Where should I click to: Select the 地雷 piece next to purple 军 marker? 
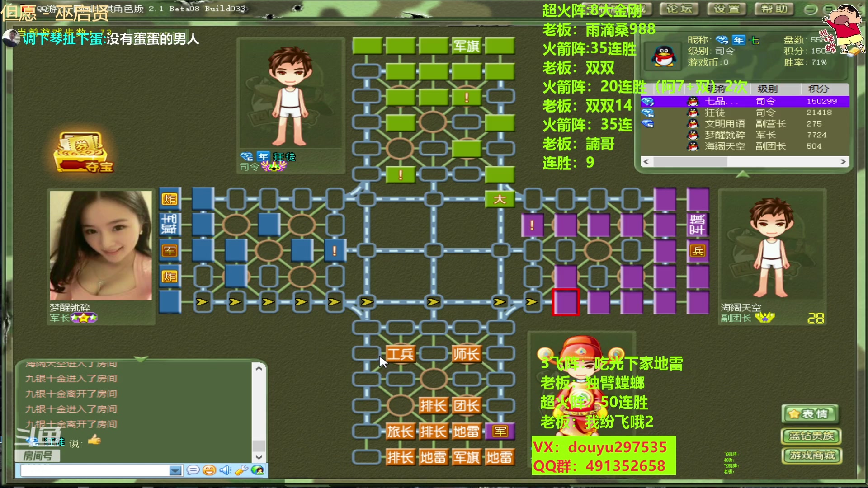click(x=466, y=432)
